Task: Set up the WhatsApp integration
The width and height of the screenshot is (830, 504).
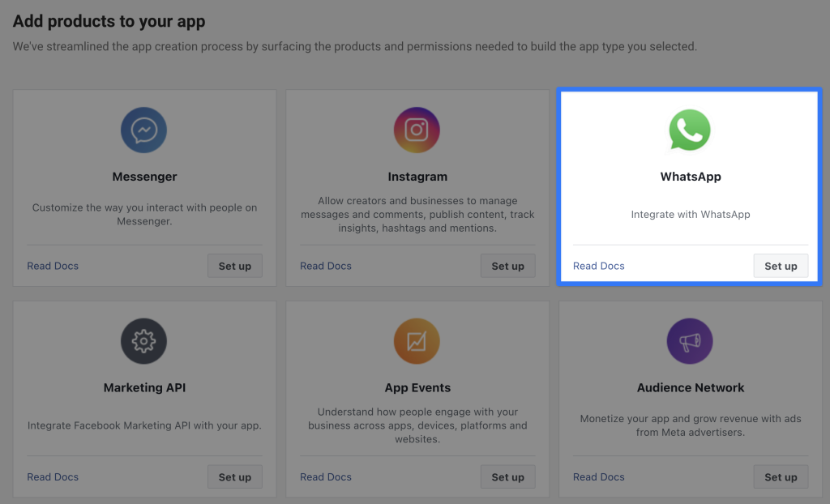Action: click(781, 265)
